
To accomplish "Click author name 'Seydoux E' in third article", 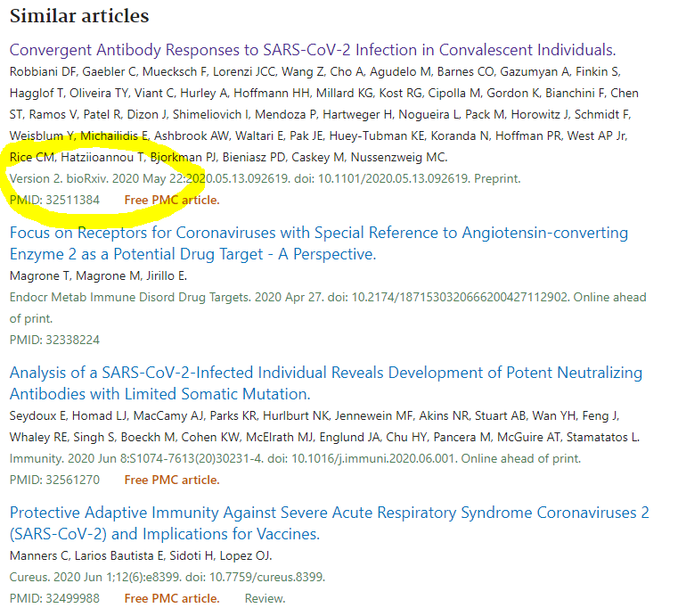I will click(x=37, y=415).
